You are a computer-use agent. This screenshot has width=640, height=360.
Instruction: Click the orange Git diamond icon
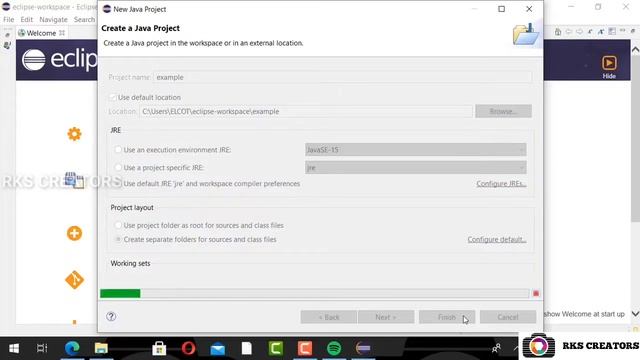point(74,280)
